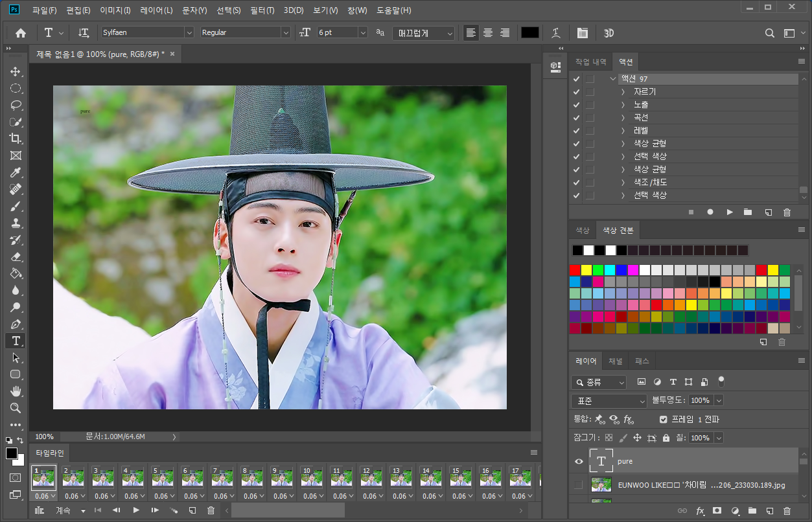Viewport: 812px width, 522px height.
Task: Select the Quick Selection tool
Action: (16, 122)
